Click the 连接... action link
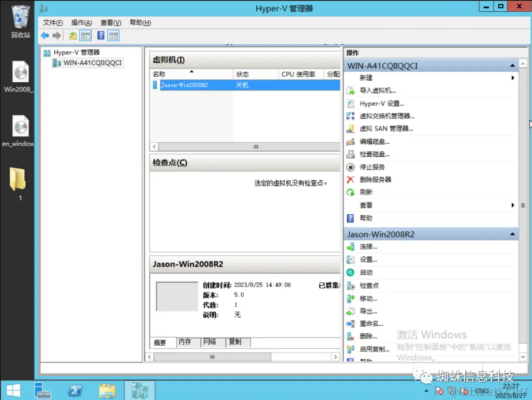 [x=368, y=247]
